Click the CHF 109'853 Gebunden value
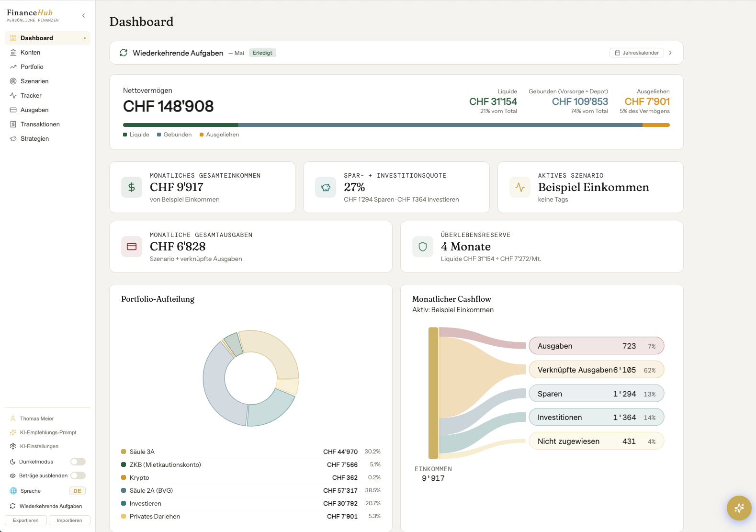 click(x=580, y=102)
